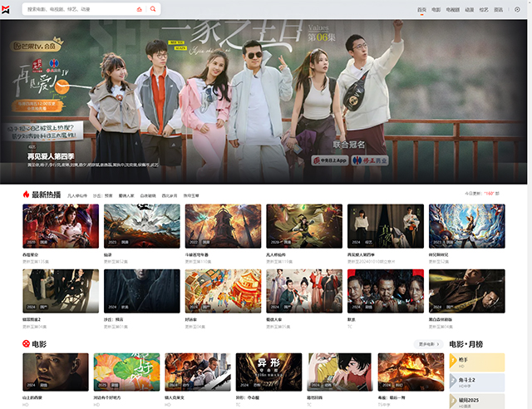532x409 pixels.
Task: Open the 斗破苍穹年番 poster thumbnail
Action: tap(224, 226)
